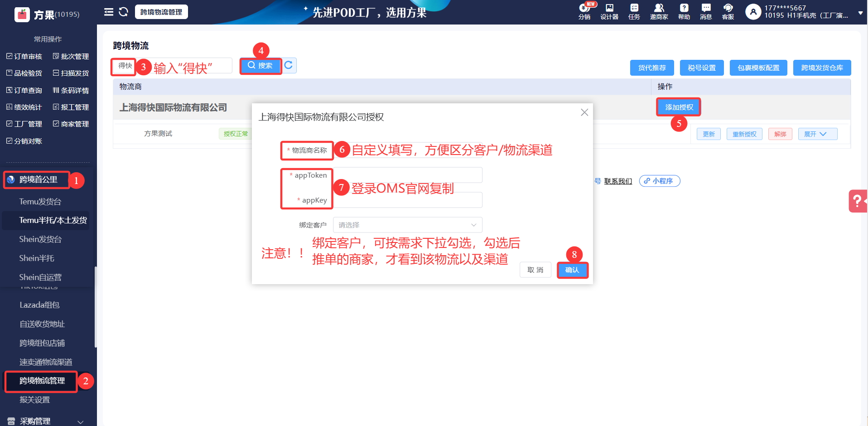Open the 客服 customer service icon
868x426 pixels.
pos(728,12)
